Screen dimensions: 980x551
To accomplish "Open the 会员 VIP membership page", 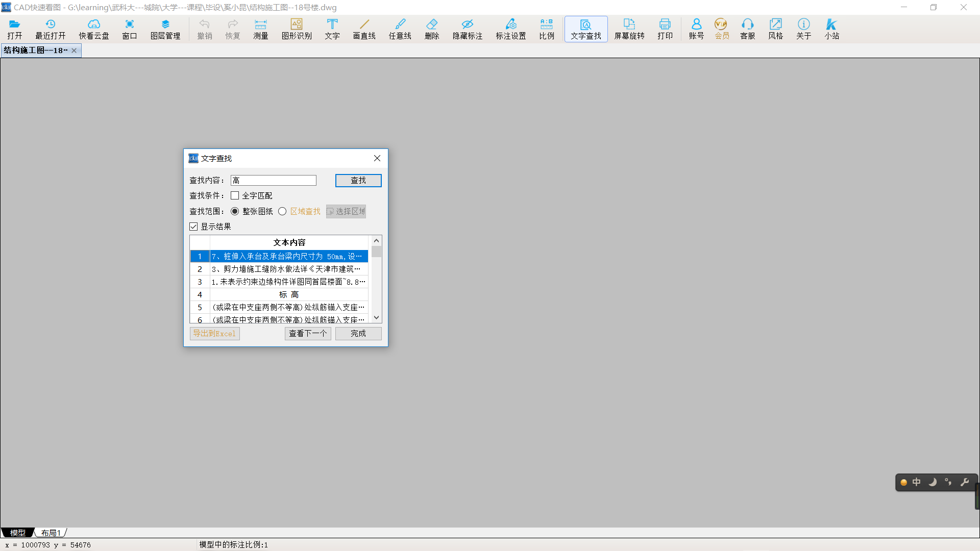I will (722, 29).
